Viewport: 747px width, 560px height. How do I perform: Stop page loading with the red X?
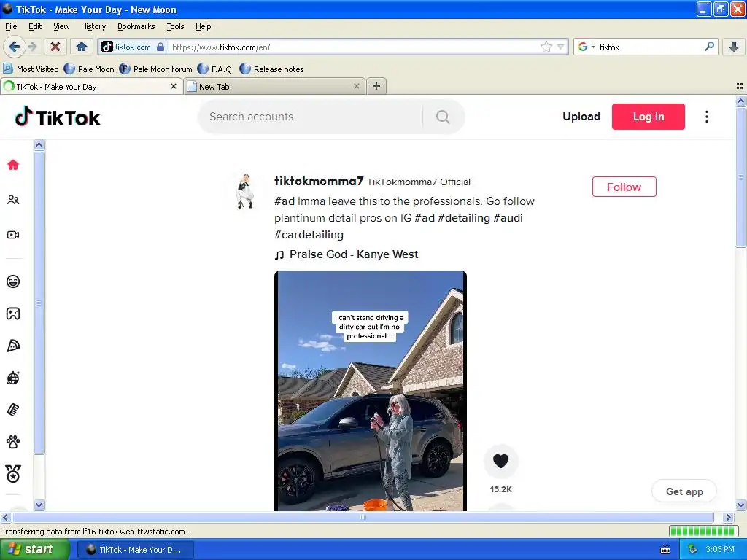(x=55, y=47)
